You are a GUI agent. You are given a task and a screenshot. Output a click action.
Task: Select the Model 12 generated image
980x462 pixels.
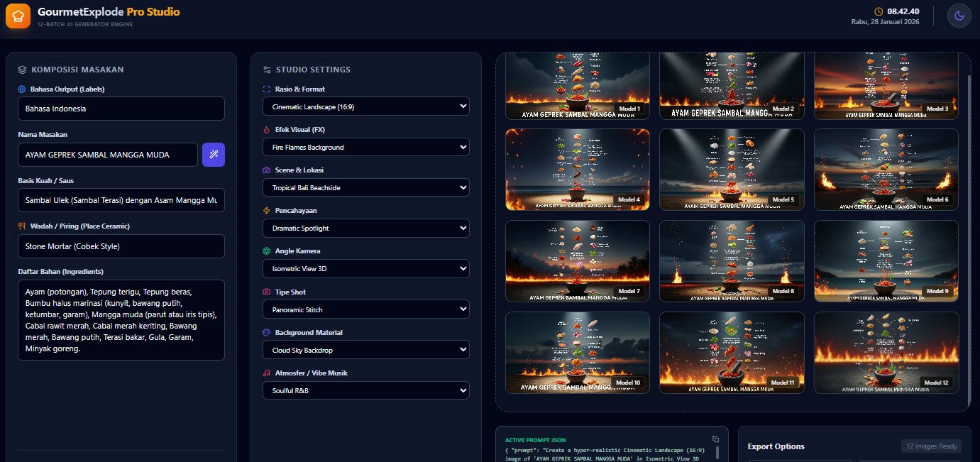pos(886,353)
